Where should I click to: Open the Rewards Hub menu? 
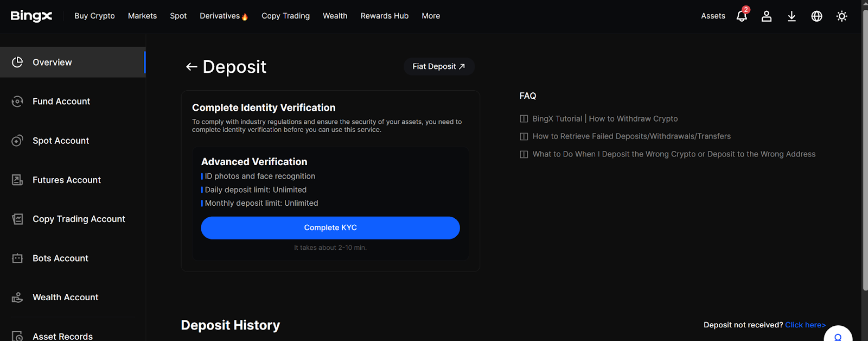[384, 16]
